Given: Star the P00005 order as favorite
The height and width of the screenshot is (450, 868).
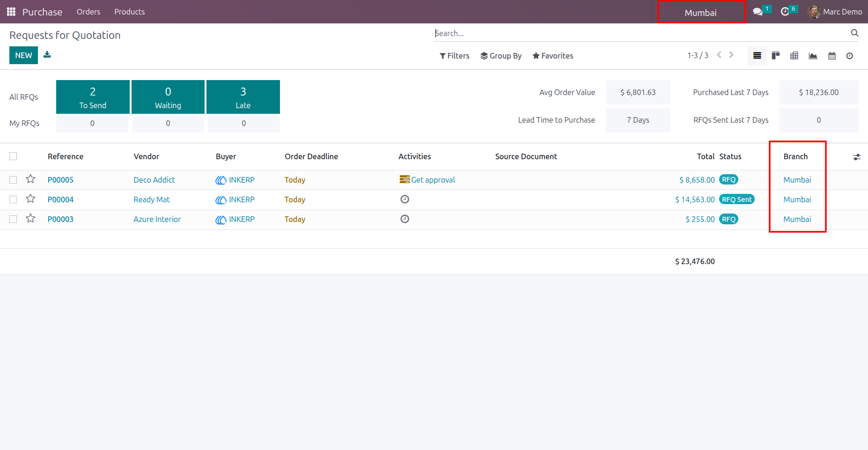Looking at the screenshot, I should point(30,179).
